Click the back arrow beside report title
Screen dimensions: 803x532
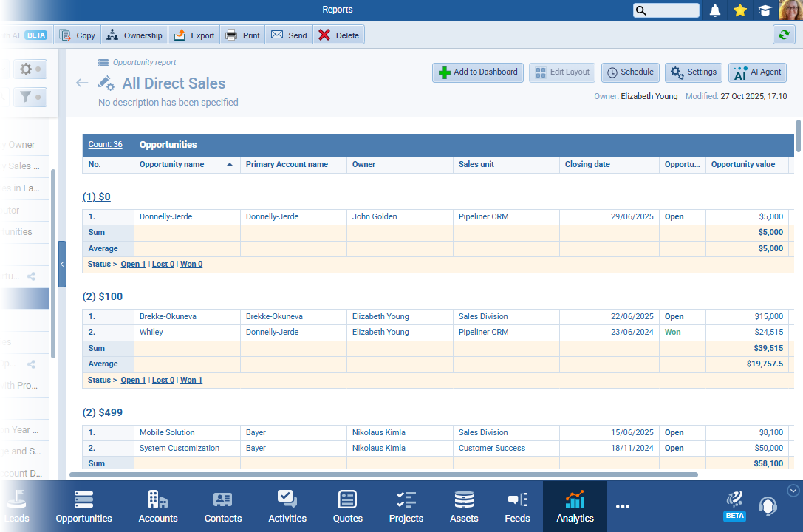pyautogui.click(x=82, y=83)
